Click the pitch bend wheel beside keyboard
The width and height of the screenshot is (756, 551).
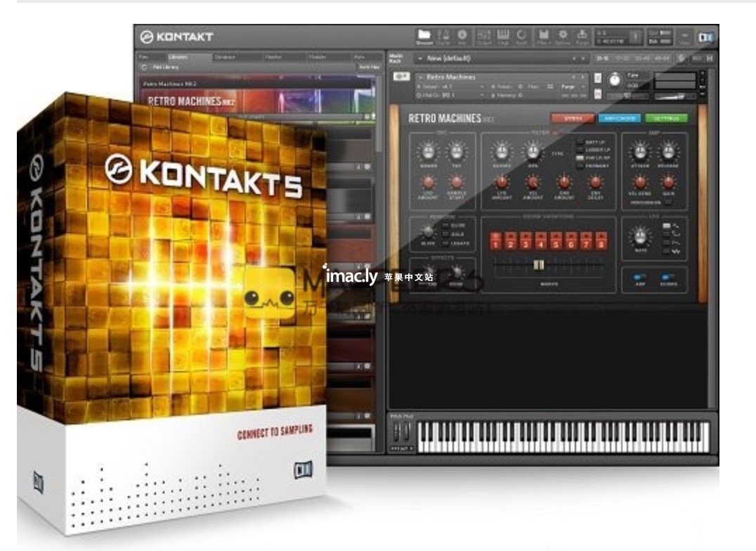click(396, 431)
